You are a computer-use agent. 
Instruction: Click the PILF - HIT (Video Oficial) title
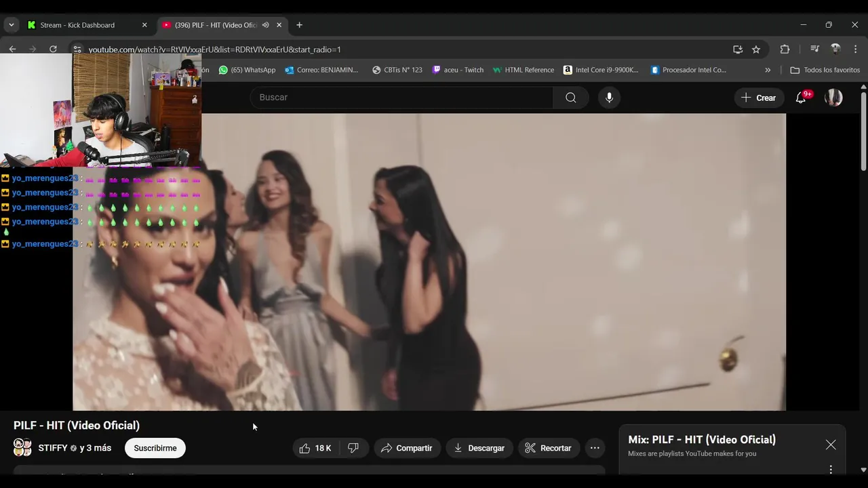pos(77,425)
